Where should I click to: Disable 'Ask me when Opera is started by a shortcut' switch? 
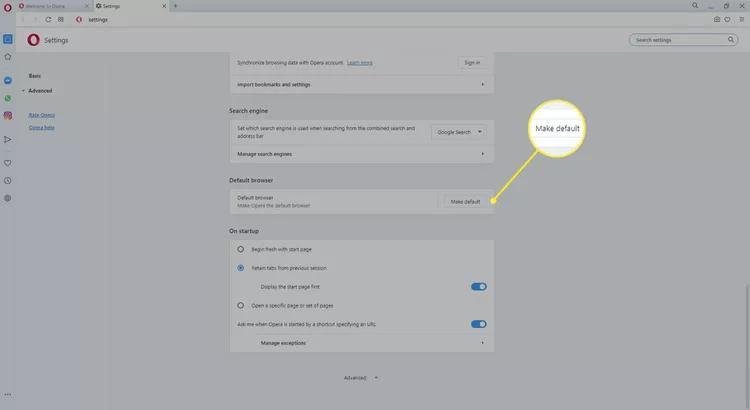[478, 324]
